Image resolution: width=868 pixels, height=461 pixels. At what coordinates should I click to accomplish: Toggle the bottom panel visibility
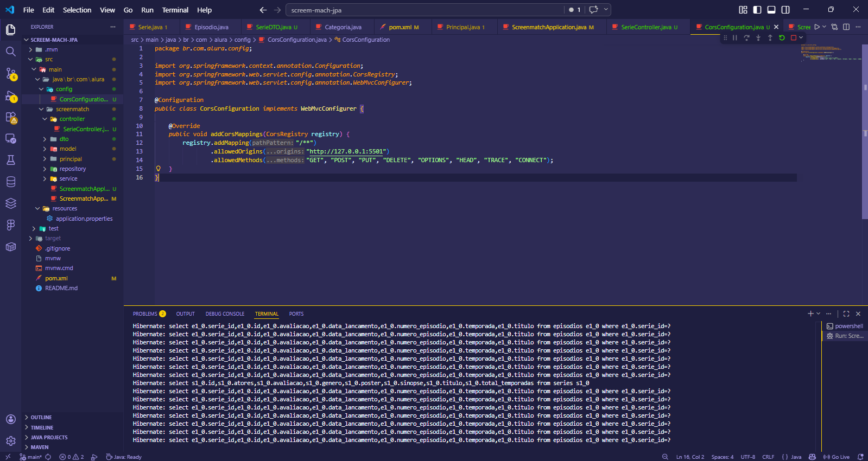(771, 10)
